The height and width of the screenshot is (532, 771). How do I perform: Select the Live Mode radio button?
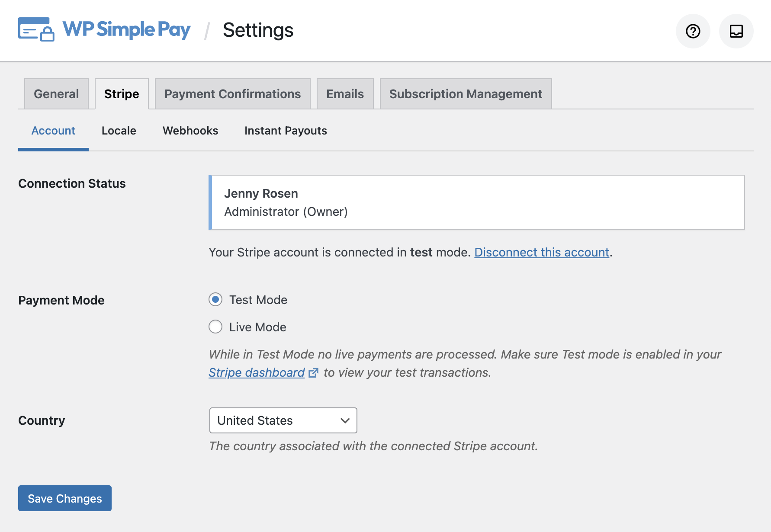[215, 327]
